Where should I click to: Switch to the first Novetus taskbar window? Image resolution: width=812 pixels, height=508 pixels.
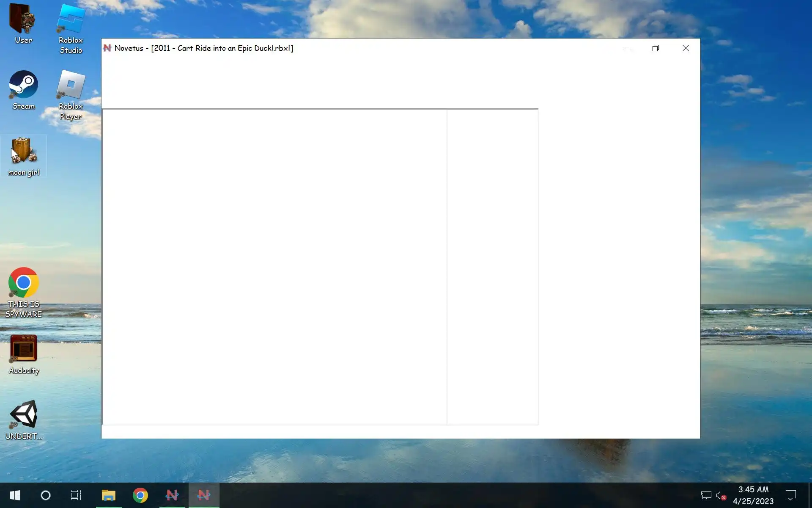click(x=172, y=495)
